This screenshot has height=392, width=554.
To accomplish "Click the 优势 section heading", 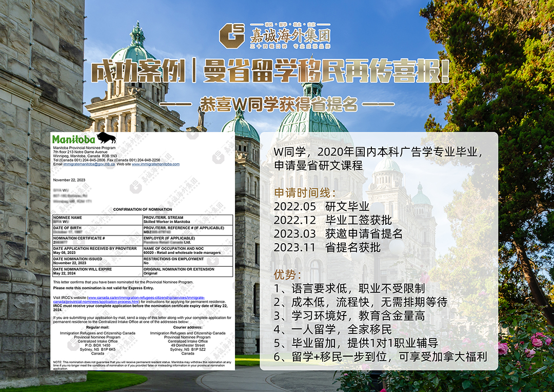I will coord(288,275).
